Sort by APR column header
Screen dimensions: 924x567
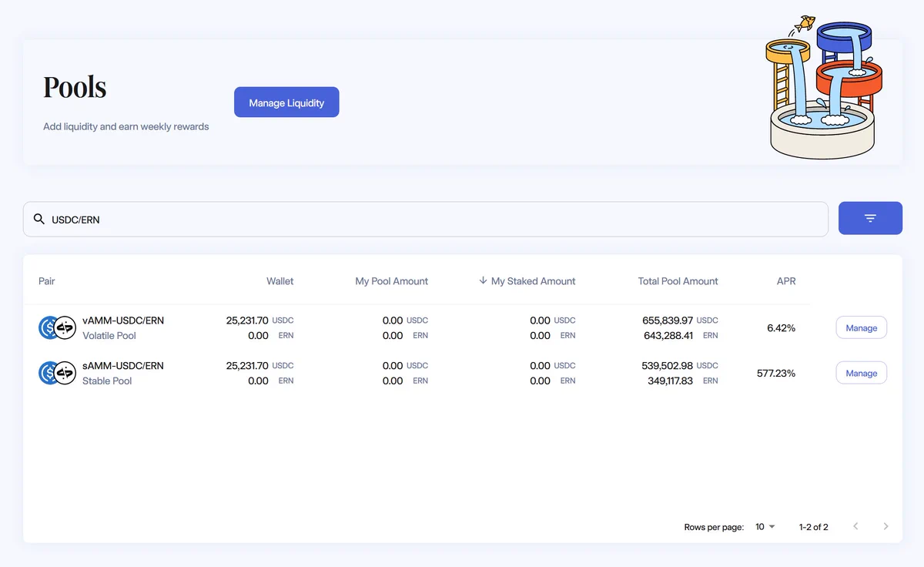(x=786, y=281)
